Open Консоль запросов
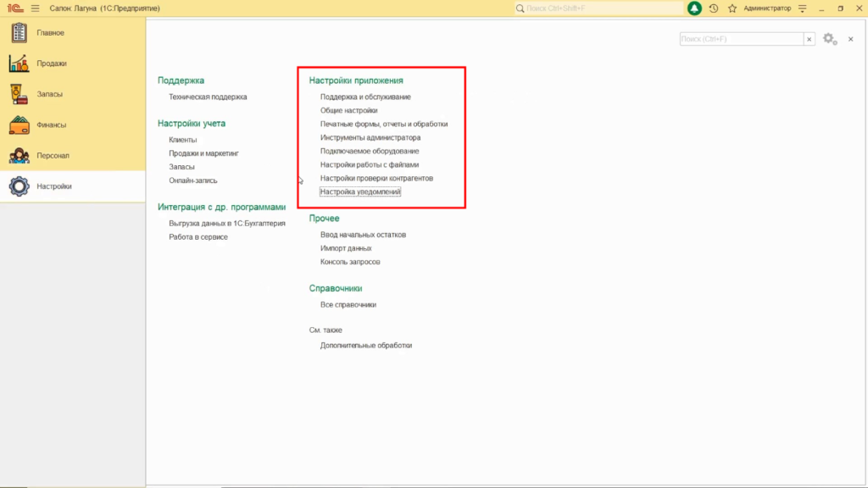The image size is (868, 488). [x=350, y=262]
